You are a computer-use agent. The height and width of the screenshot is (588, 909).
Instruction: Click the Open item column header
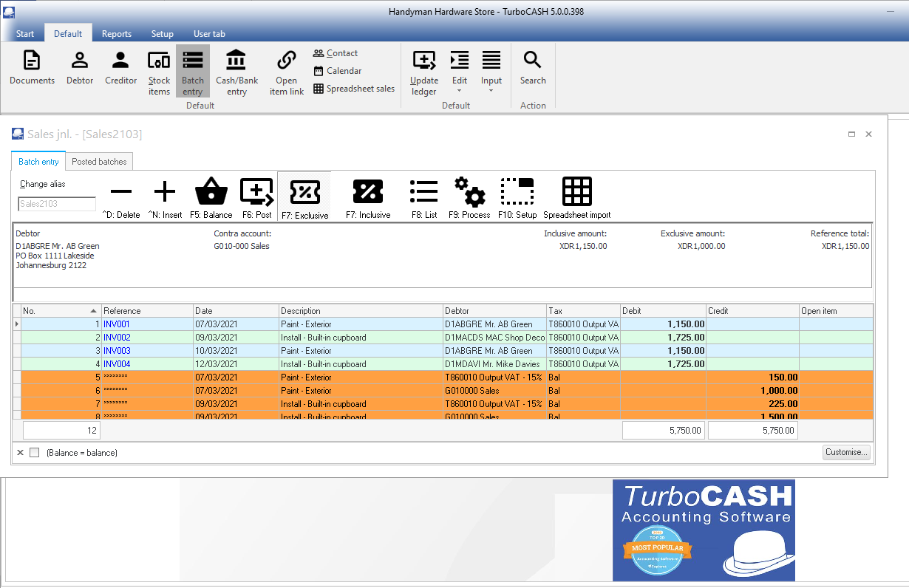pos(836,311)
